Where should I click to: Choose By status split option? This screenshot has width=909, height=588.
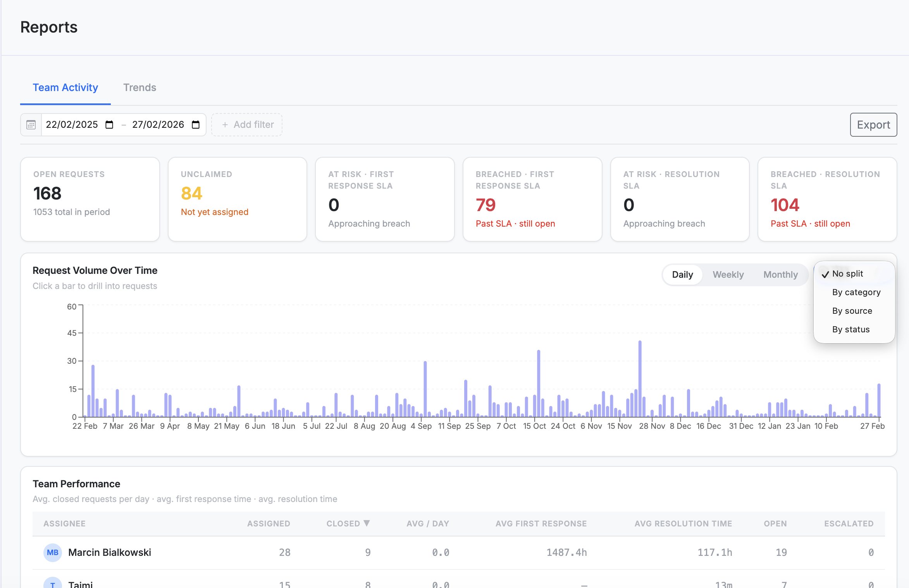pos(854,329)
